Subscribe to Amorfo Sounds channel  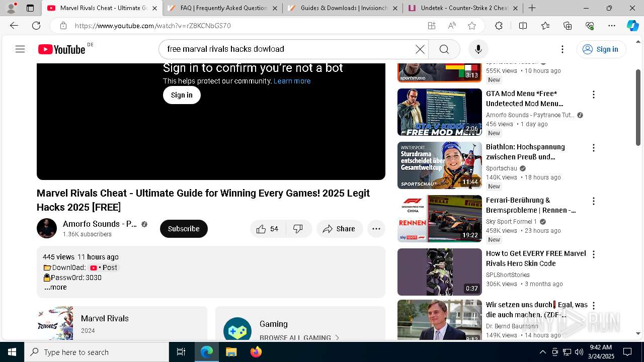(x=184, y=229)
